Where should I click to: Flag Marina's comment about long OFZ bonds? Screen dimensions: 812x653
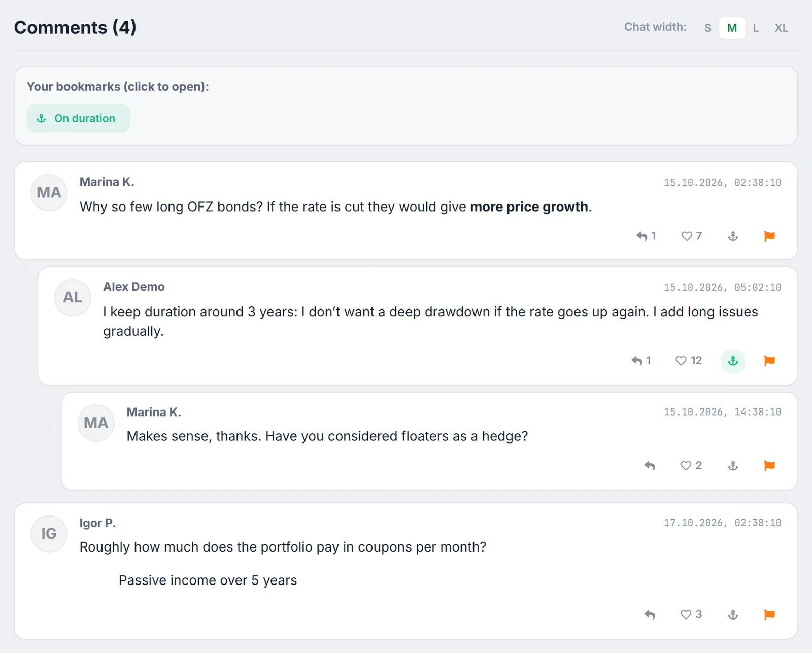point(769,236)
